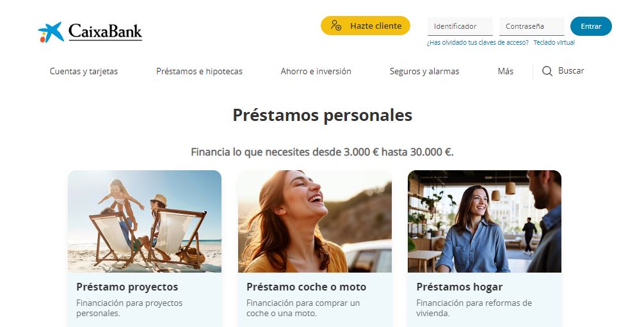Image resolution: width=644 pixels, height=327 pixels.
Task: Click the Hazte cliente yellow button
Action: (x=366, y=26)
